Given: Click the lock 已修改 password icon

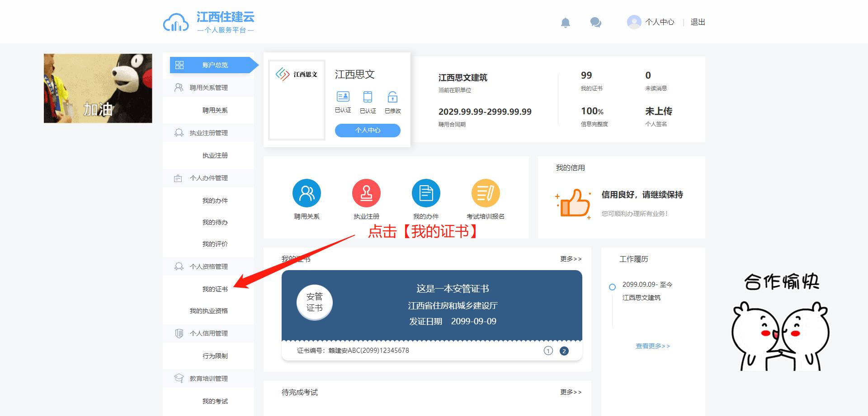Looking at the screenshot, I should pos(392,97).
